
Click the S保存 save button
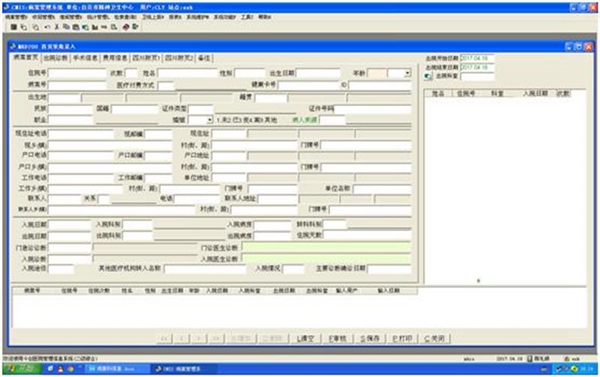point(370,338)
